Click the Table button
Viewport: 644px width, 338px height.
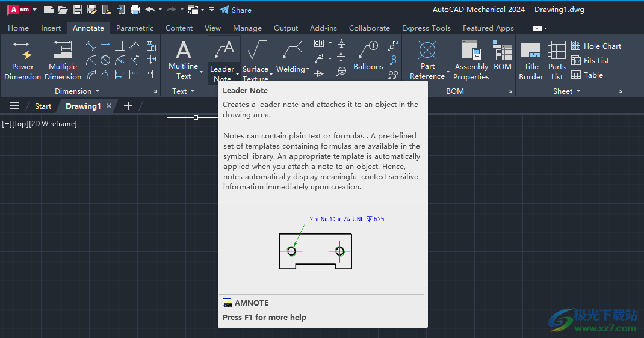click(587, 75)
